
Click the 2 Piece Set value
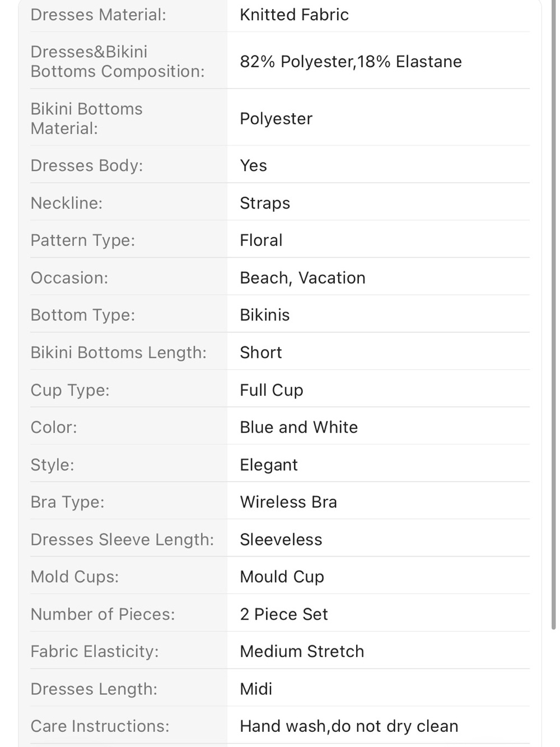[284, 614]
